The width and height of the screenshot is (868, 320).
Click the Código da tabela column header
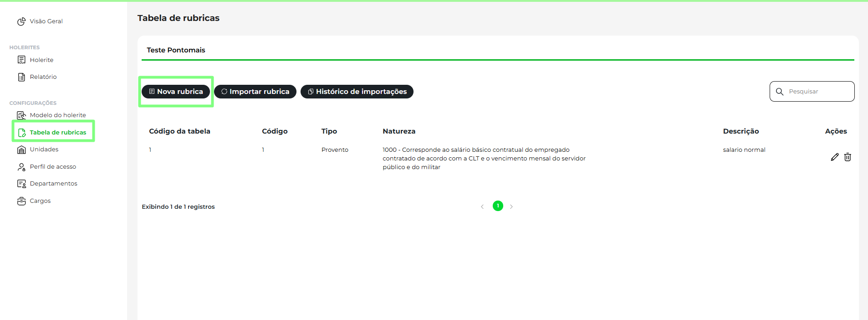[179, 131]
